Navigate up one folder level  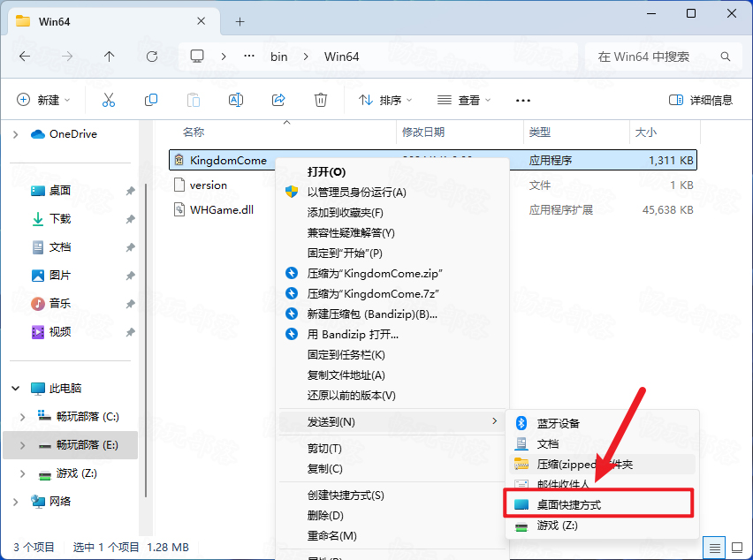110,57
